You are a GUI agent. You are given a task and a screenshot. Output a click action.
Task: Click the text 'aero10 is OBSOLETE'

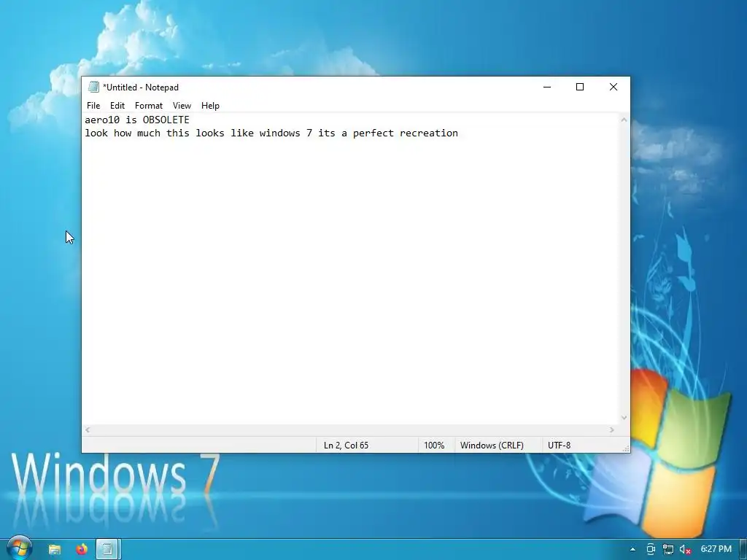coord(137,120)
